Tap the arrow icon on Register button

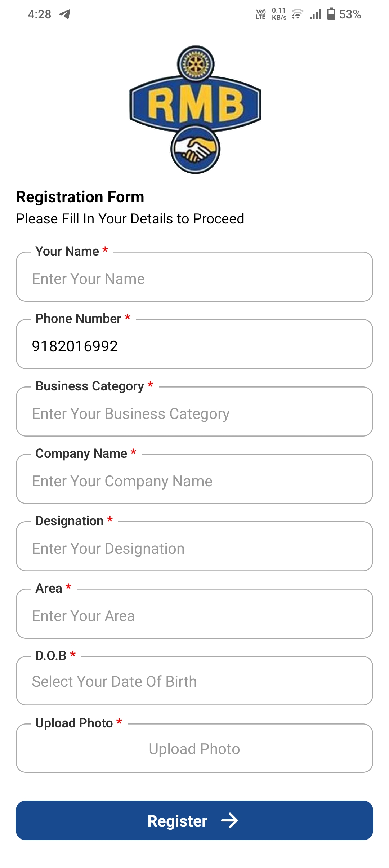229,821
